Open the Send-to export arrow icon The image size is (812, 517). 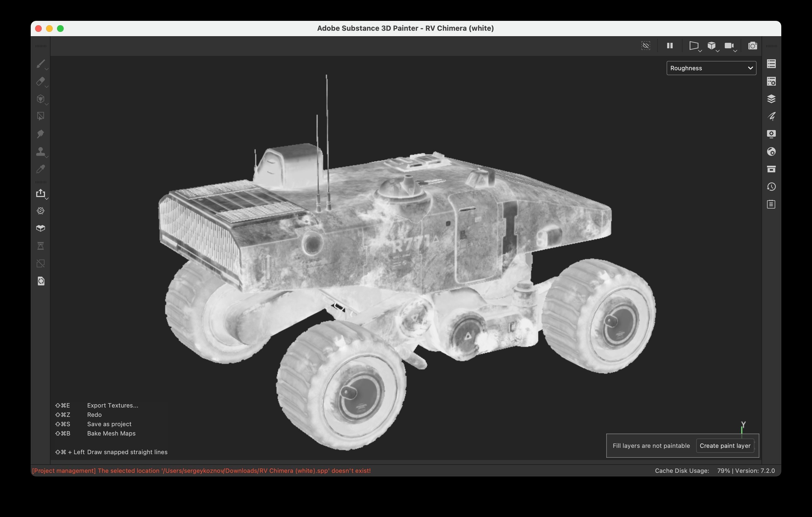41,193
